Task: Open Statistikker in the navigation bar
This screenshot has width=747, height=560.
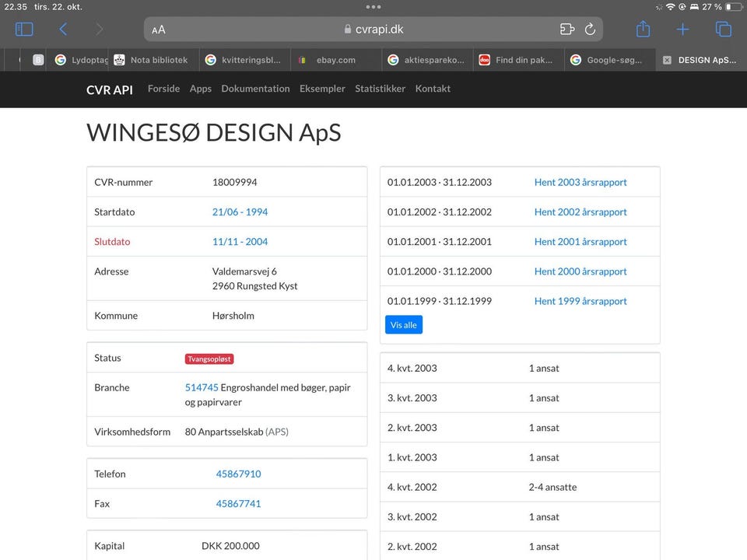Action: point(380,89)
